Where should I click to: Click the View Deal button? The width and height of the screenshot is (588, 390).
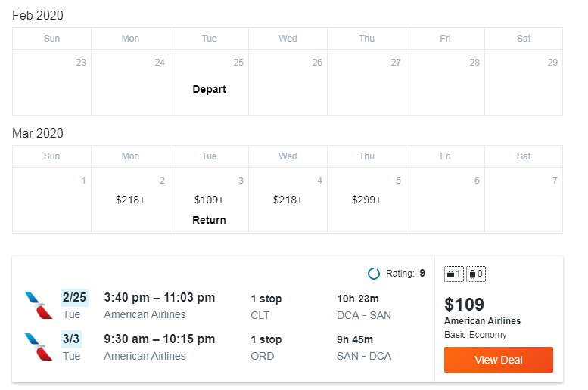click(499, 360)
